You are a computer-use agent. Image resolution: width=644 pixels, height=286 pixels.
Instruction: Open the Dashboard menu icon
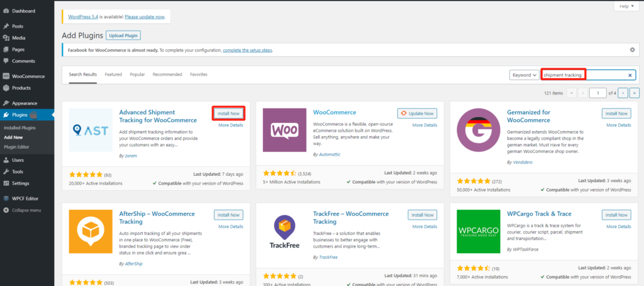6,11
